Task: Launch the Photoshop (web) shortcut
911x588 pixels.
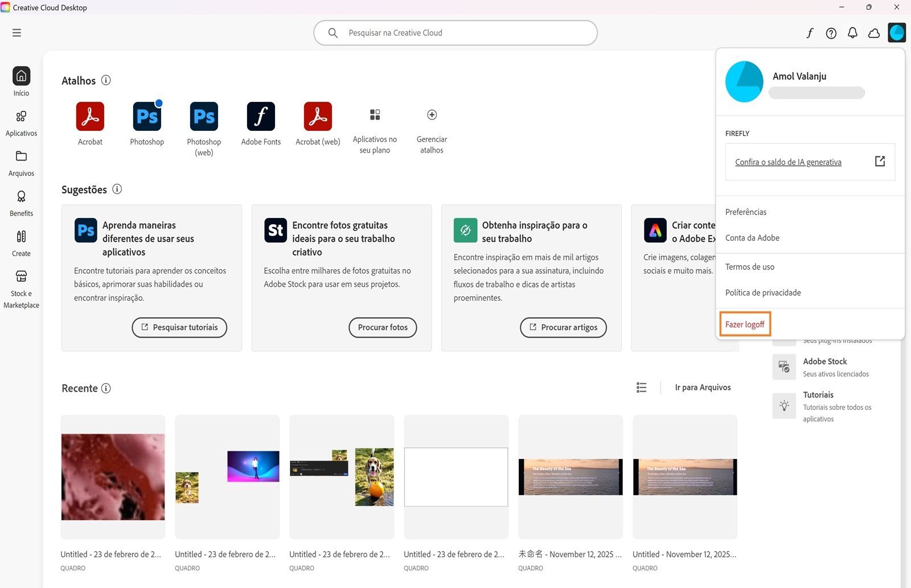Action: click(x=204, y=116)
